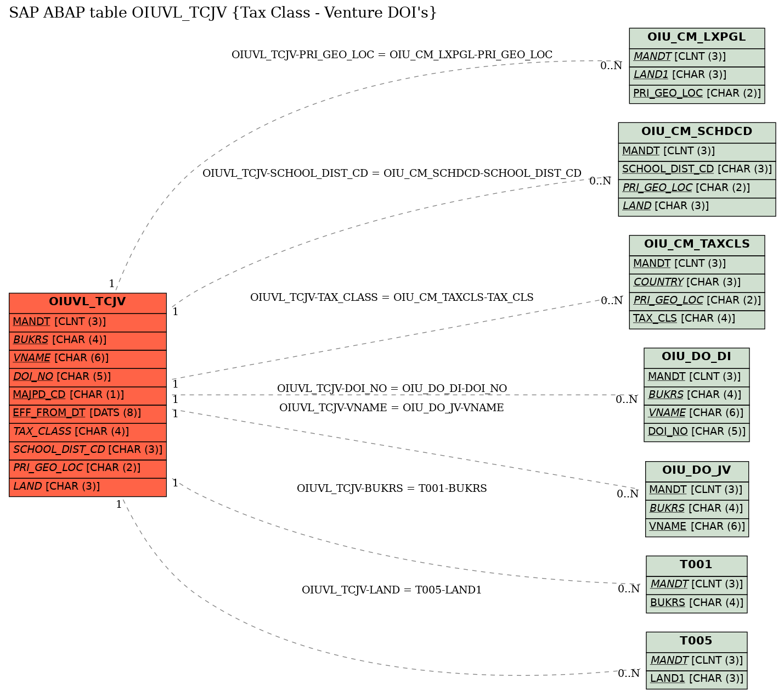784x695 pixels.
Task: Click 0..N cardinality beside T005
Action: pos(629,674)
